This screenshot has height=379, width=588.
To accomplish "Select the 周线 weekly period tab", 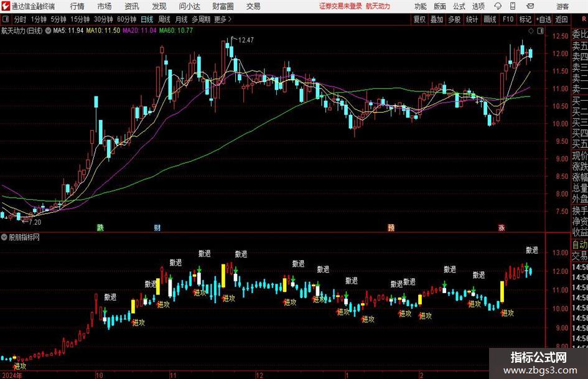I will pos(164,19).
